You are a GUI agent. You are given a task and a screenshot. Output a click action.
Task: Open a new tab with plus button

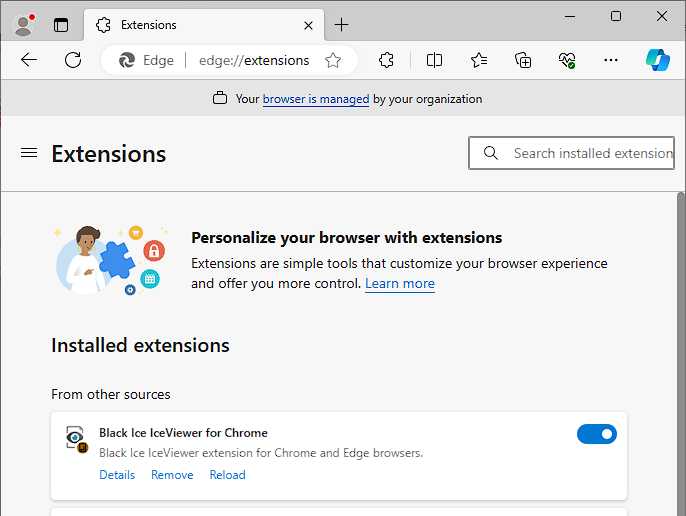click(x=341, y=25)
